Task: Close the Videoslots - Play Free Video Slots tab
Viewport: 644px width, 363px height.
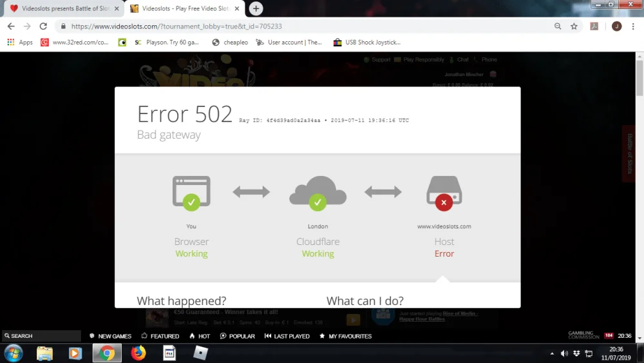Action: point(237,8)
